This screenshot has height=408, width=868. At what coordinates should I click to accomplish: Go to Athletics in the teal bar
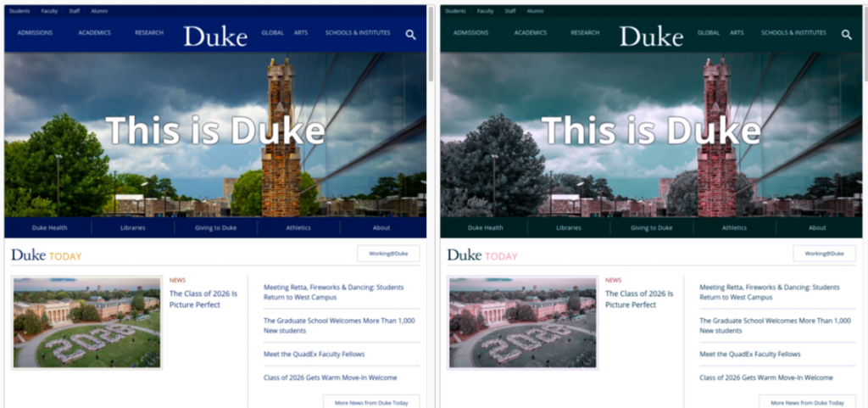pos(734,227)
